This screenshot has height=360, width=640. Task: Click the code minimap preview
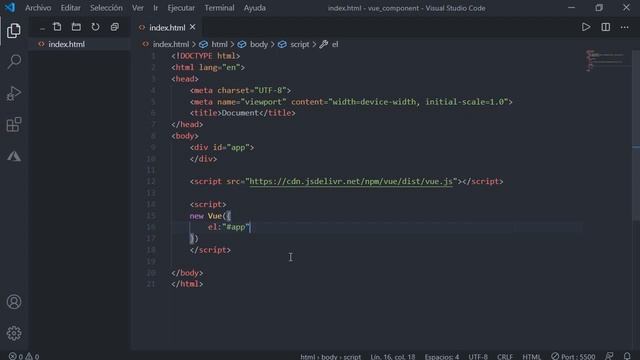(x=605, y=60)
